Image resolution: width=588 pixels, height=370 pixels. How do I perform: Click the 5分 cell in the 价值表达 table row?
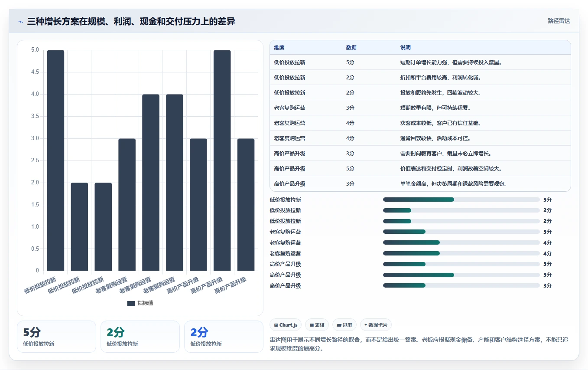point(350,169)
